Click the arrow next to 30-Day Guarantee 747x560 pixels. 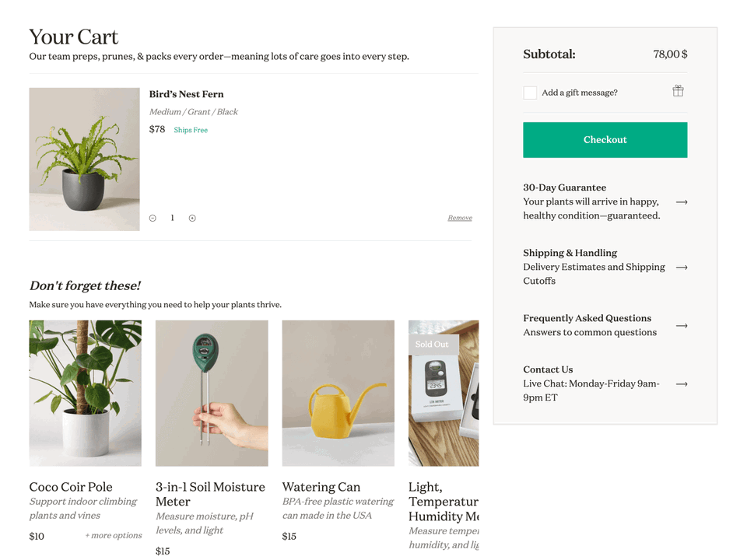click(682, 202)
